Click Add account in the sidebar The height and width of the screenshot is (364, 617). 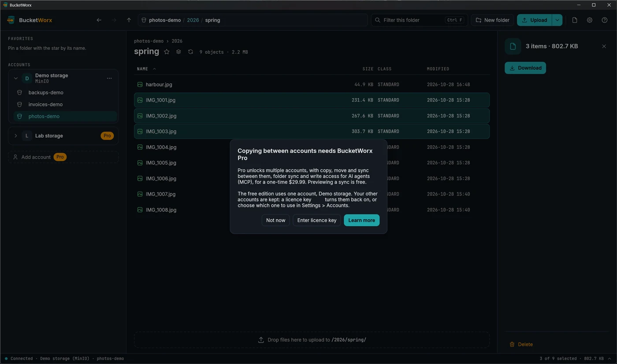[x=63, y=157]
